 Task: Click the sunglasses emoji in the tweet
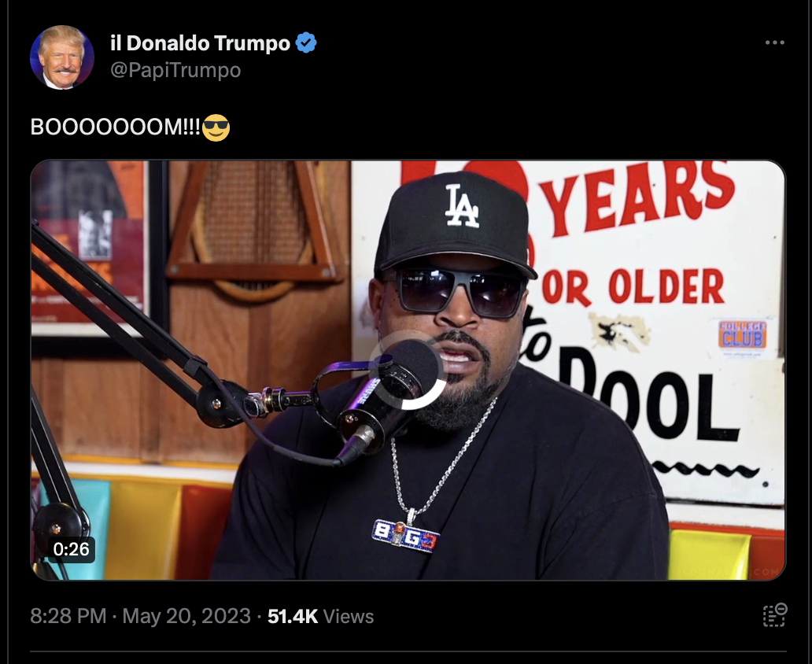pos(216,127)
